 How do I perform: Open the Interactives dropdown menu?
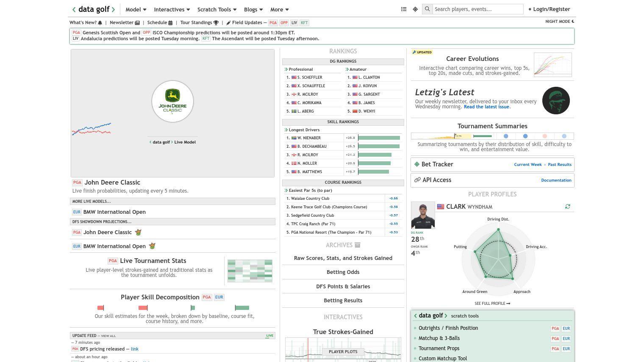(x=172, y=9)
